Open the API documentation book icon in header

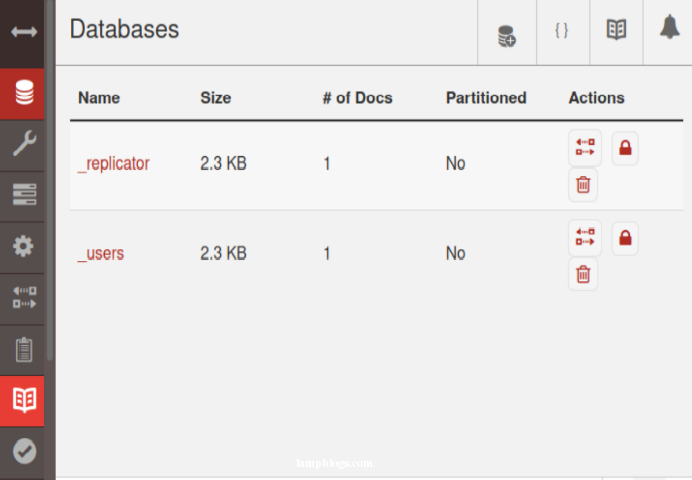pyautogui.click(x=616, y=31)
